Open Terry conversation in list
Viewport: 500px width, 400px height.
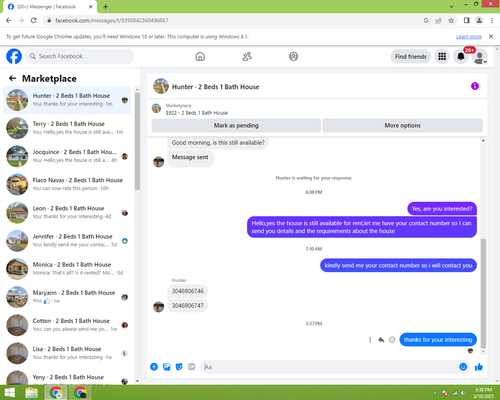point(67,128)
